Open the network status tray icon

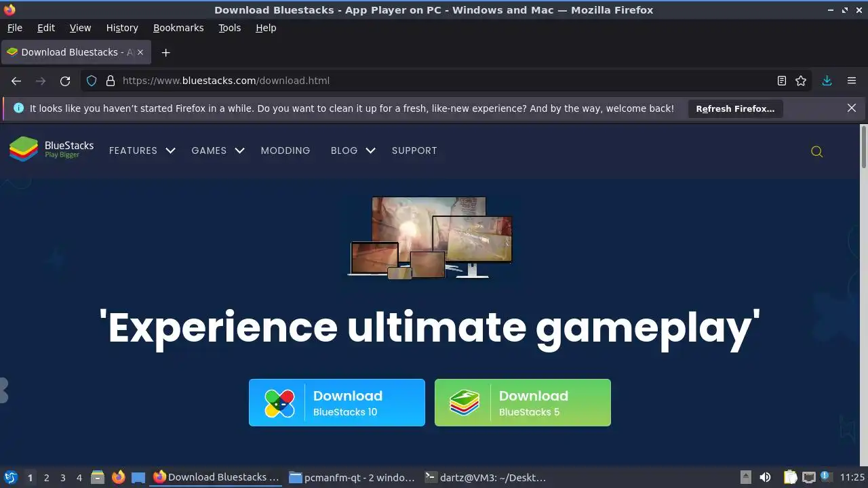click(x=808, y=477)
